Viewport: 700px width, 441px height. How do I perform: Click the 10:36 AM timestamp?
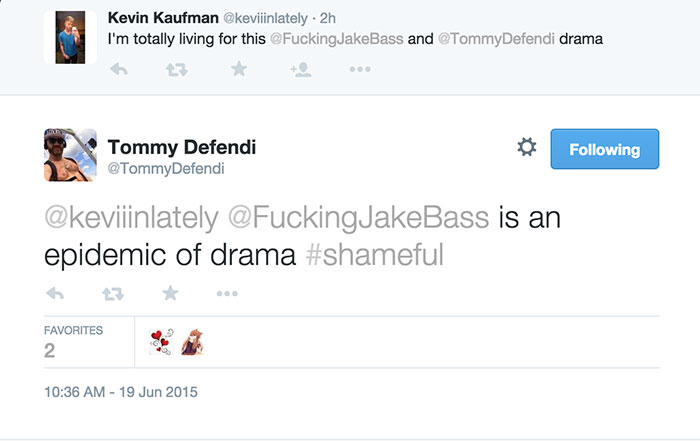tap(121, 391)
